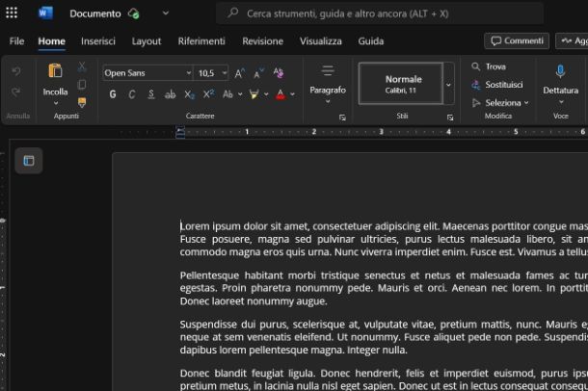Apply the yellow text highlighter
This screenshot has height=391, width=588.
pos(254,94)
